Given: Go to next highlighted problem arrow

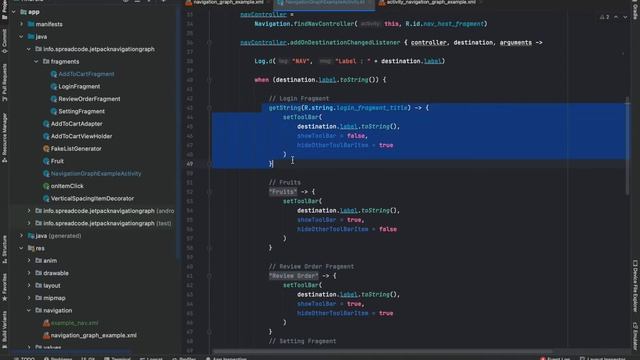Looking at the screenshot, I should point(625,17).
